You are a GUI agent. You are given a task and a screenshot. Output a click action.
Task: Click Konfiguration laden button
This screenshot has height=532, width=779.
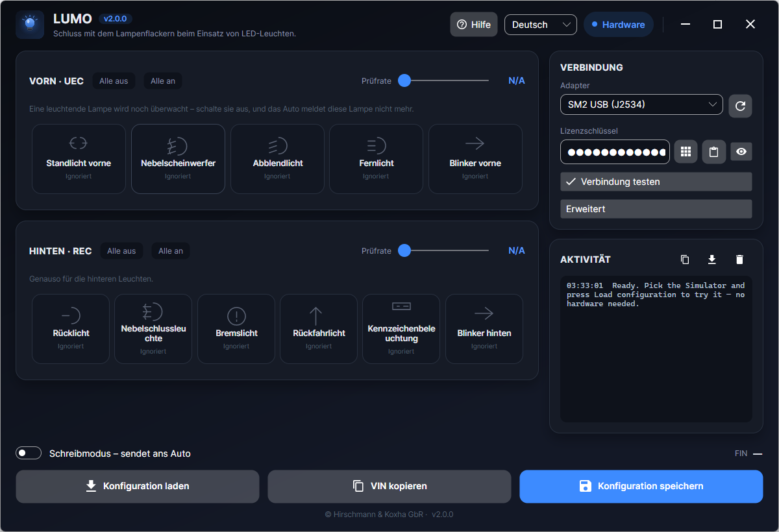[138, 487]
